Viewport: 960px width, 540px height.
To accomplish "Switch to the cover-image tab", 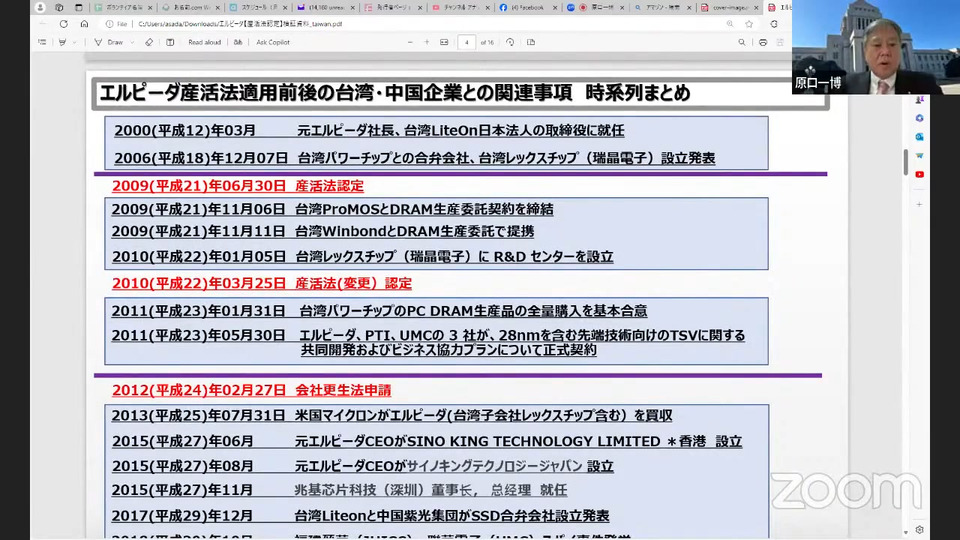I will 727,7.
